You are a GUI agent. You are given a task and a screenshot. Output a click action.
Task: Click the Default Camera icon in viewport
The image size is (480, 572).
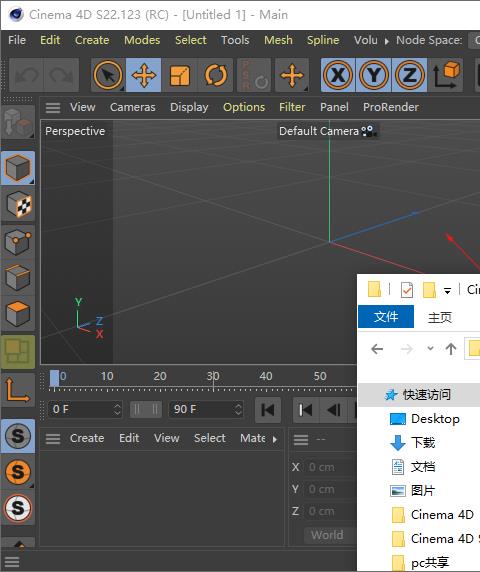(x=368, y=131)
